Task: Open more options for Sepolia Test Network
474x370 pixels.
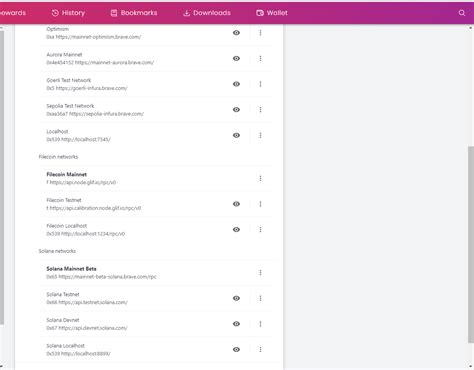Action: pos(260,110)
